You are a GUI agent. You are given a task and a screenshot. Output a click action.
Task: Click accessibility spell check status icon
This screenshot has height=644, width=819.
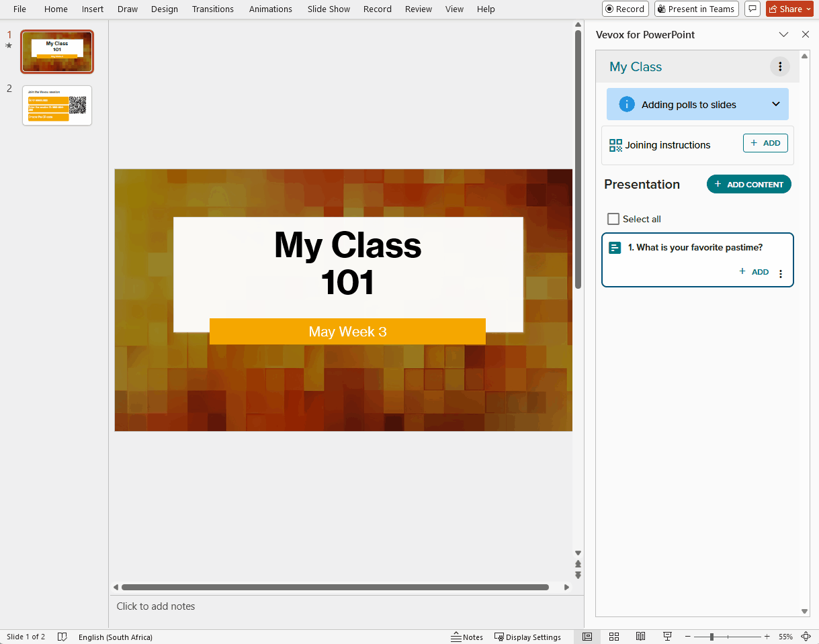(x=62, y=637)
